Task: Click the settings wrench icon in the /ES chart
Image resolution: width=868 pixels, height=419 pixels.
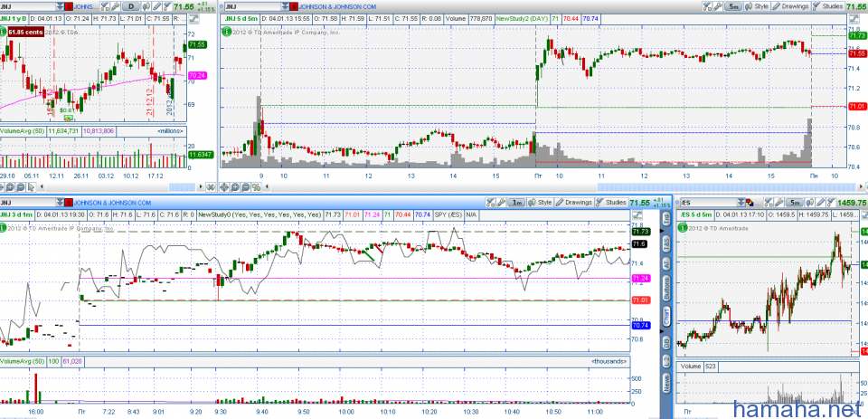Action: pyautogui.click(x=778, y=203)
